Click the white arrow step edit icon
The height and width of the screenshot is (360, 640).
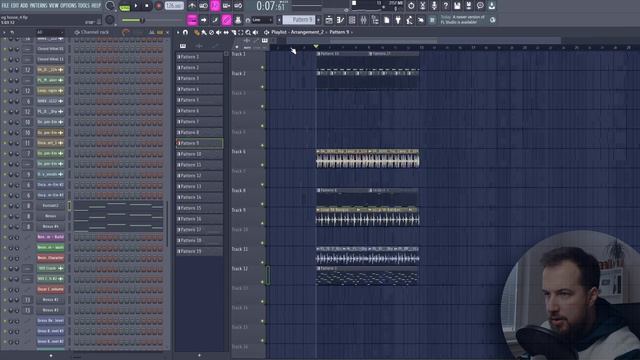203,20
